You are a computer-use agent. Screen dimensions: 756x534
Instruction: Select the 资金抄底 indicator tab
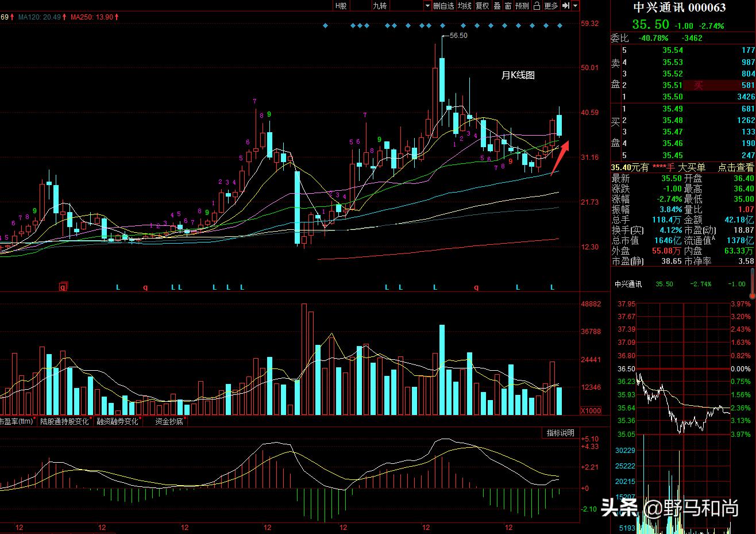169,421
